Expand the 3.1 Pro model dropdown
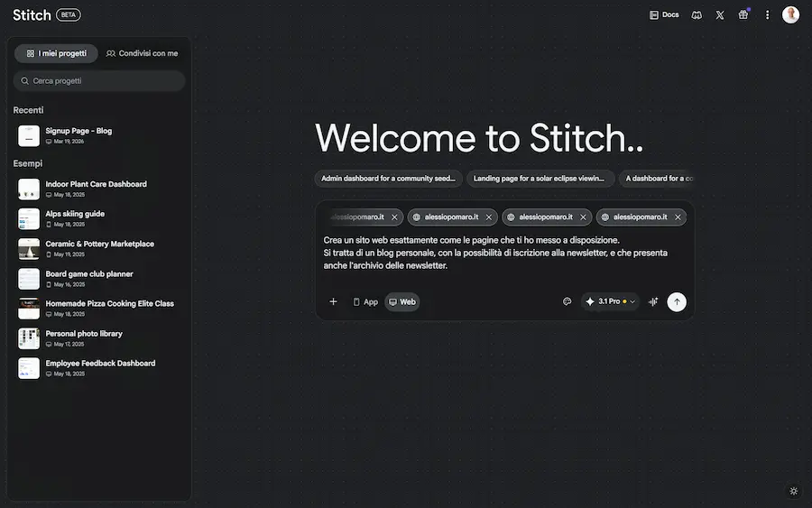The width and height of the screenshot is (812, 508). coord(611,301)
